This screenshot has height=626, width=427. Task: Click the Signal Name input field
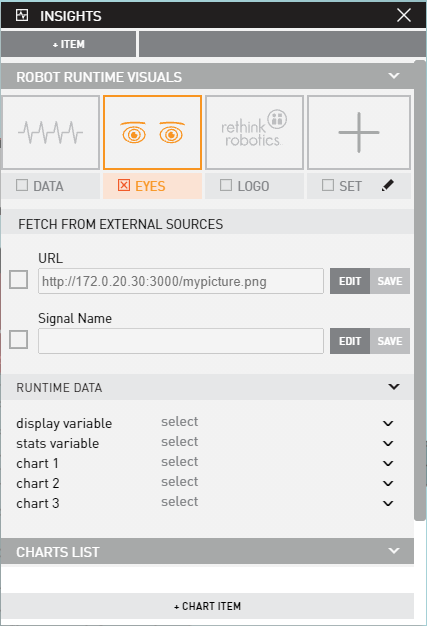(x=181, y=341)
